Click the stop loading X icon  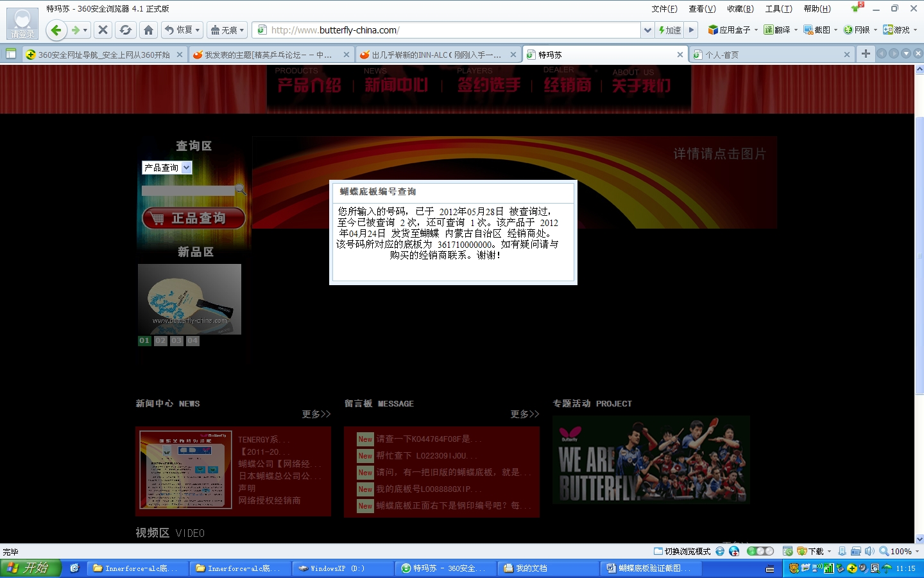[103, 30]
